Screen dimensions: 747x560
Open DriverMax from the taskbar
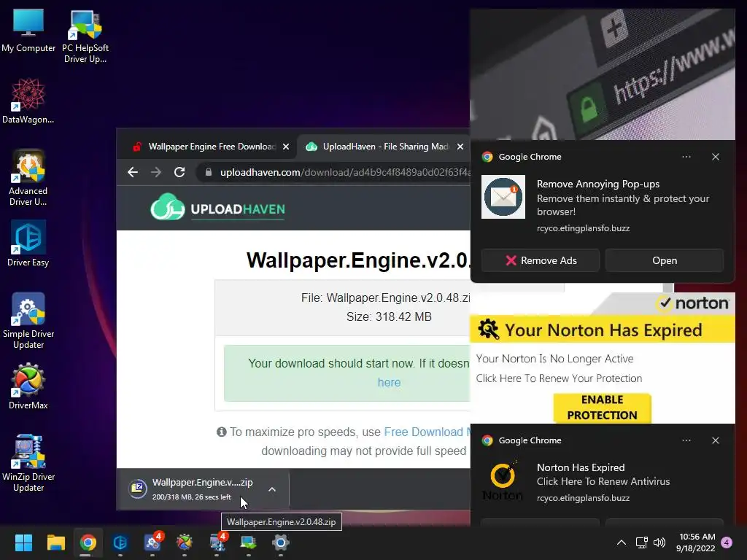click(x=185, y=542)
